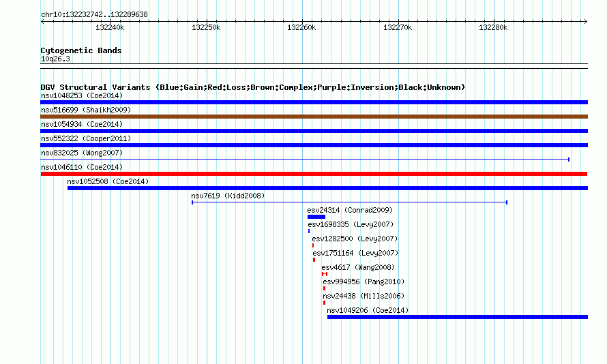This screenshot has height=364, width=607.
Task: Click the esv994956 (Pang2010) label
Action: (364, 282)
